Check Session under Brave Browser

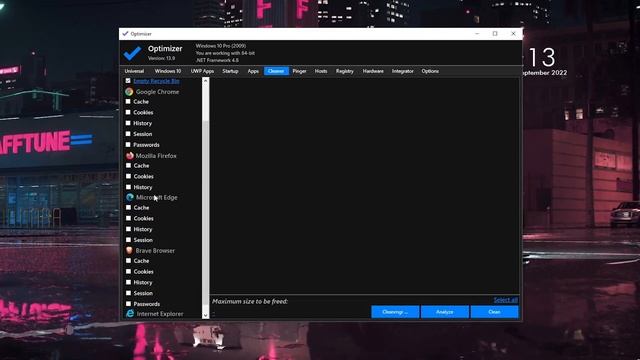128,293
